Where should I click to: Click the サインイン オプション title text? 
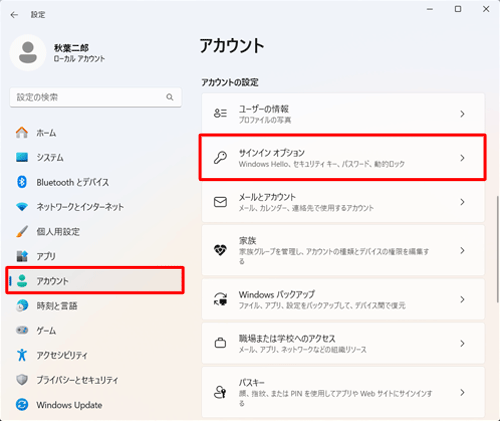272,153
